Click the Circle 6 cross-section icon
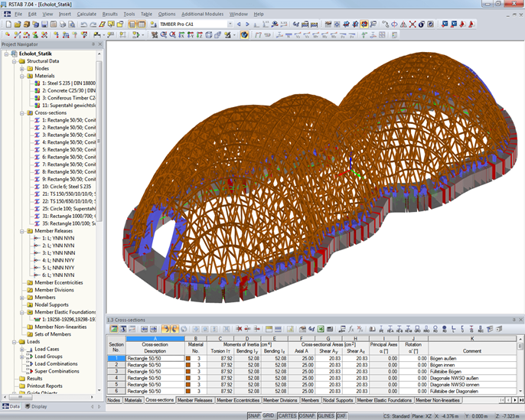Image resolution: width=525 pixels, height=420 pixels. point(37,186)
